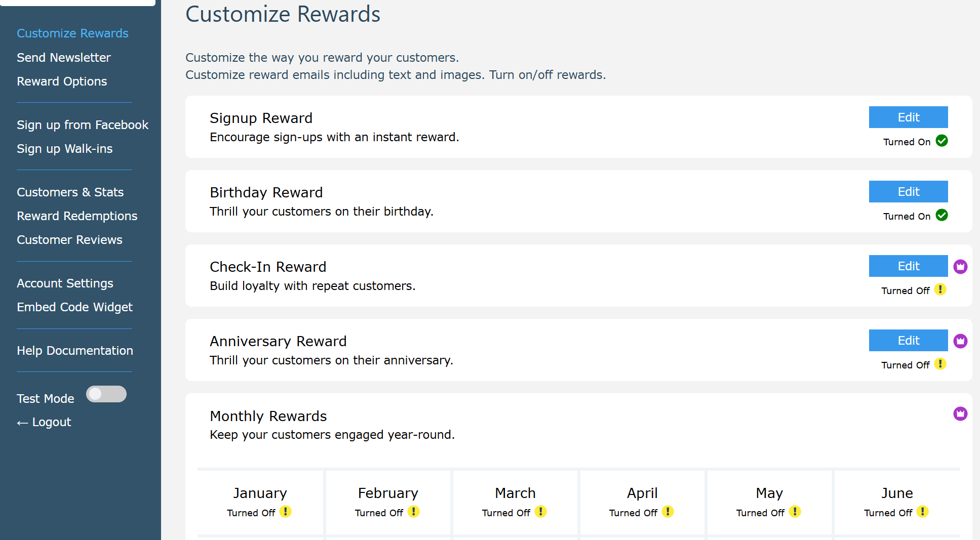
Task: Open Customers & Stats page
Action: (x=70, y=192)
